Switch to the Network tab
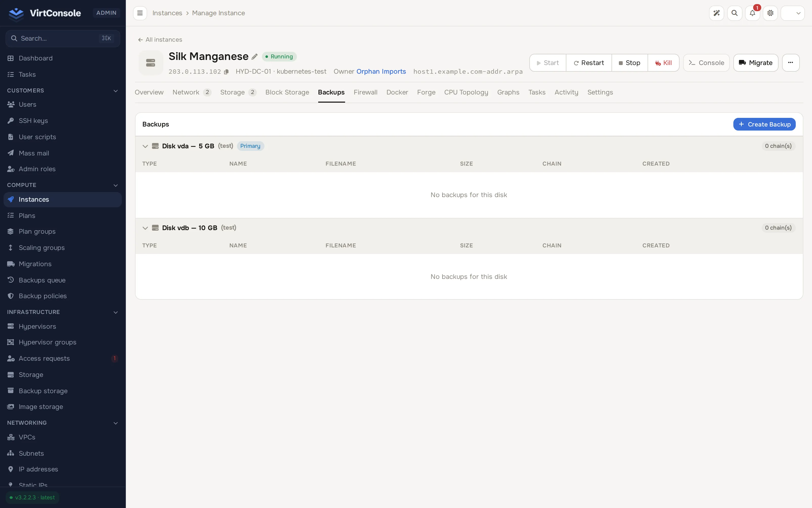 pyautogui.click(x=192, y=92)
